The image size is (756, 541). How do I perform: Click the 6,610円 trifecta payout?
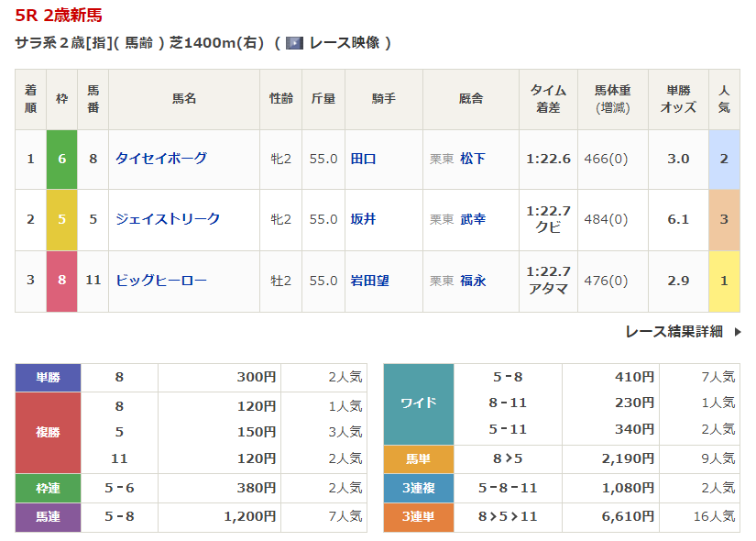628,517
